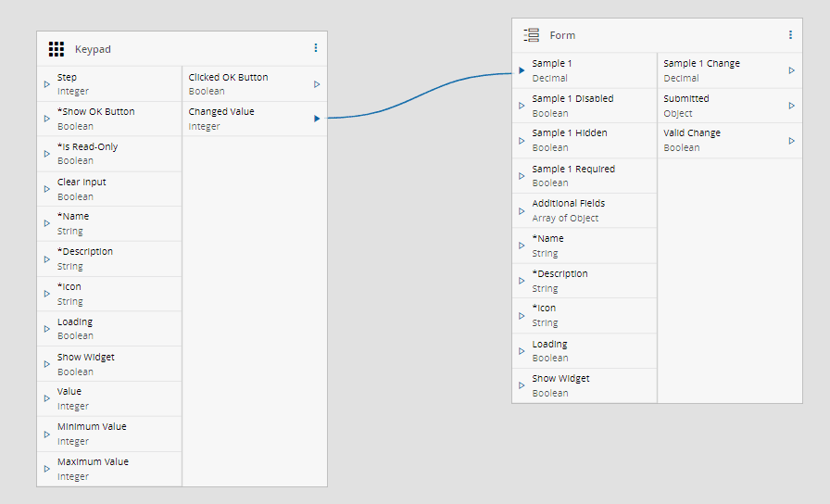The height and width of the screenshot is (504, 830).
Task: Select the Sample 1 Required row
Action: click(x=585, y=176)
